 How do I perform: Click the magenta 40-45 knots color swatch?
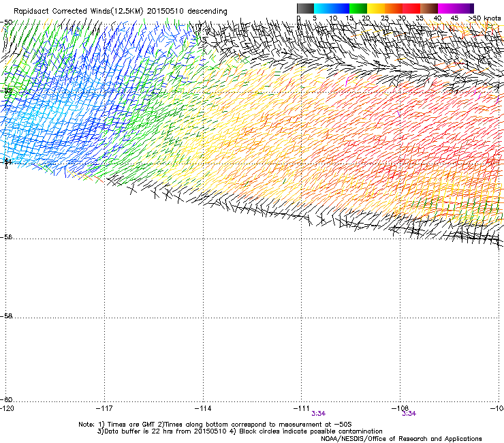(x=447, y=8)
